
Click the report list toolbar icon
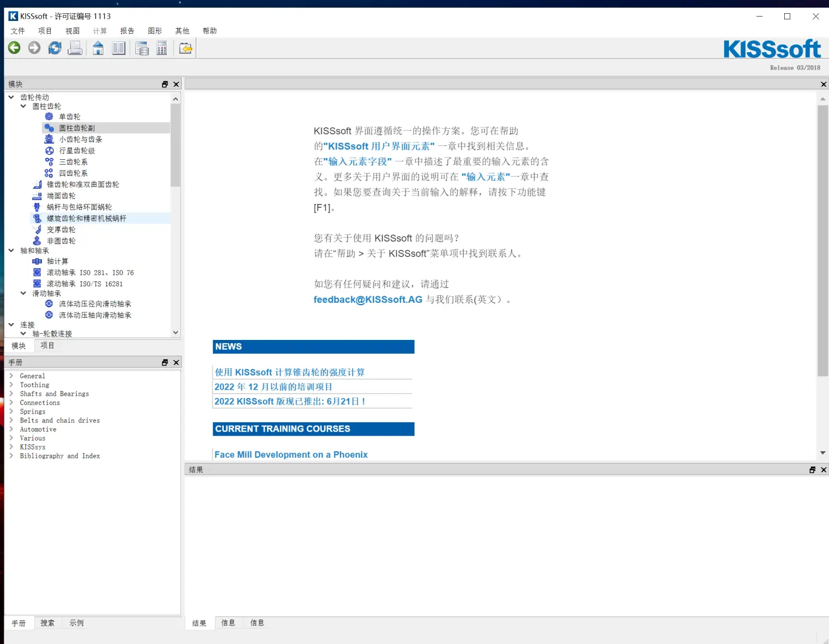click(142, 48)
